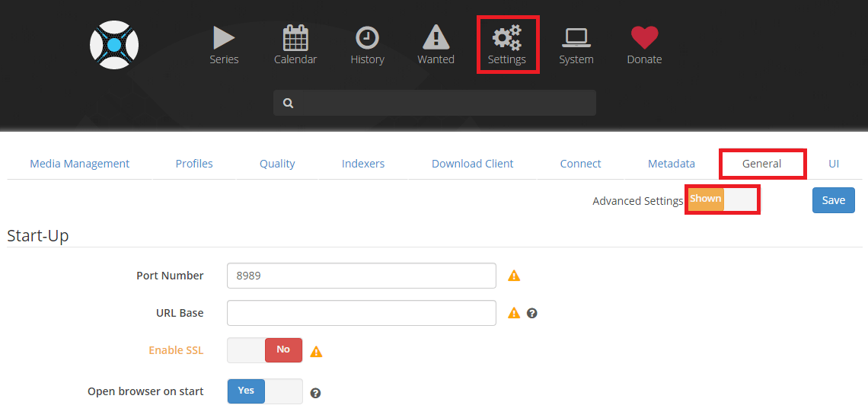
Task: Switch to the Media Management tab
Action: (80, 164)
